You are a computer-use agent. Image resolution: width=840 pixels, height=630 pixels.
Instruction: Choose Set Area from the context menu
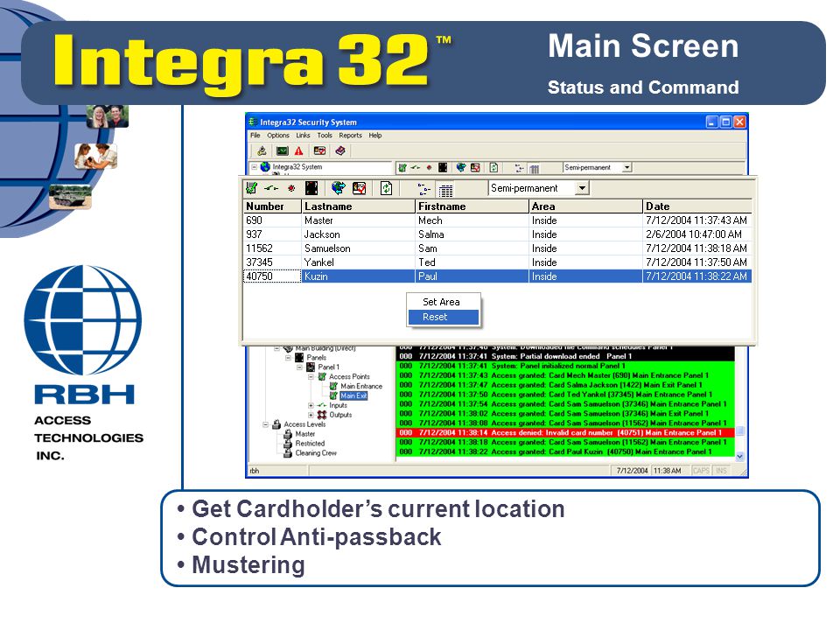pos(444,302)
